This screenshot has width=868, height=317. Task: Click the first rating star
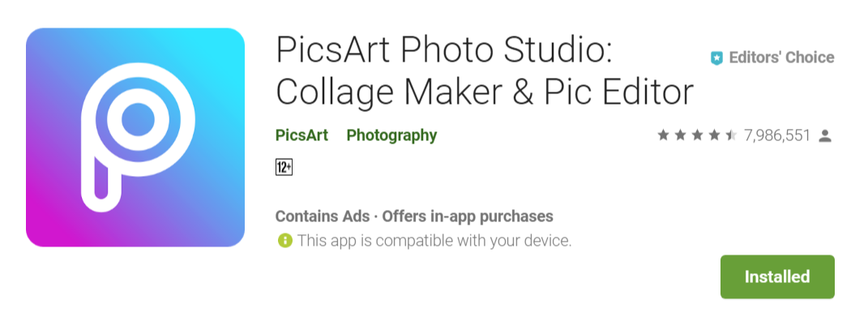pos(663,135)
